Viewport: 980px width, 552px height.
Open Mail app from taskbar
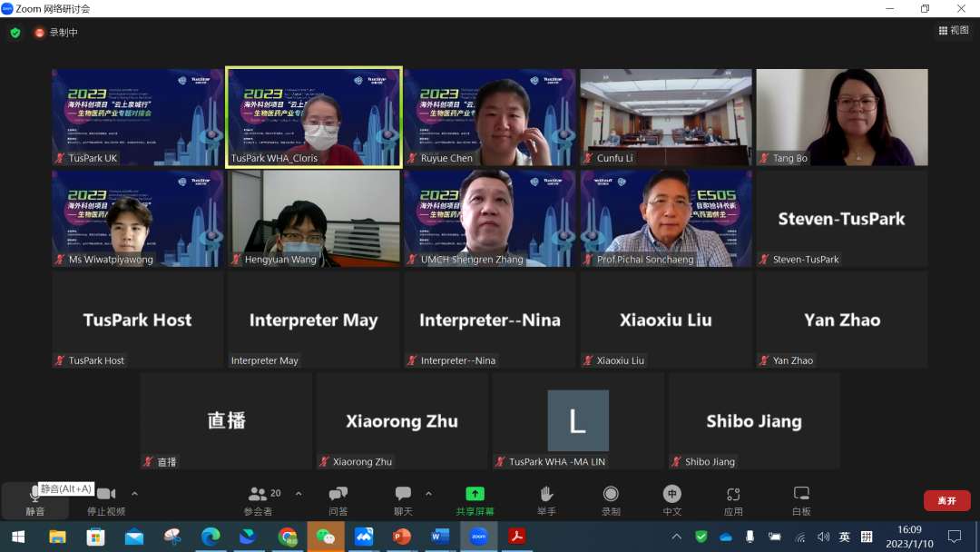(134, 537)
